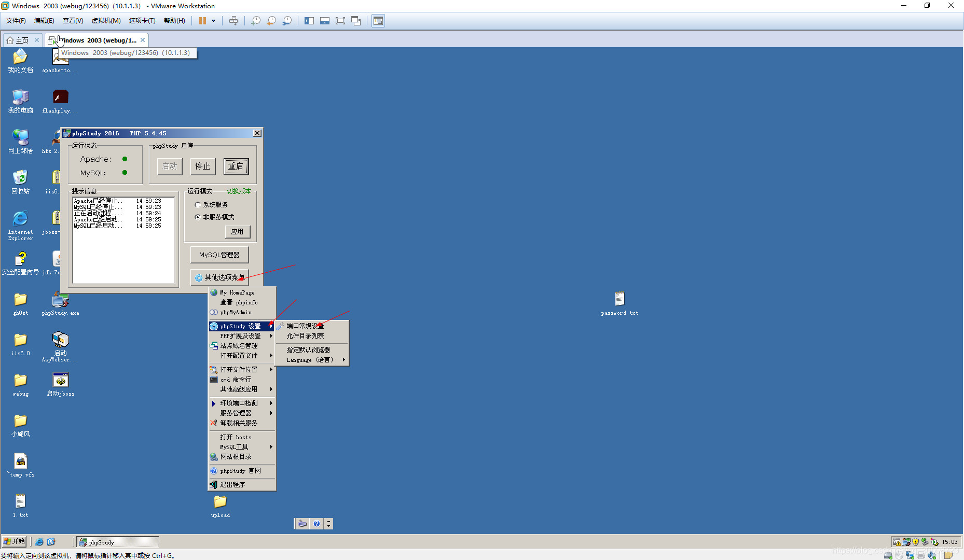The width and height of the screenshot is (964, 560).
Task: Open the snapshot manager toolbar icon
Action: (x=287, y=21)
